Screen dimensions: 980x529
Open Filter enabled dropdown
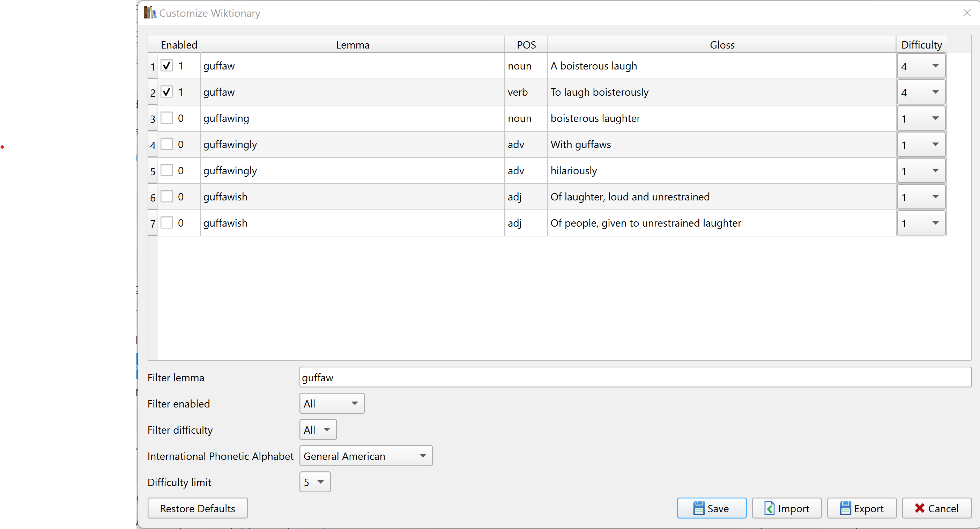coord(331,403)
